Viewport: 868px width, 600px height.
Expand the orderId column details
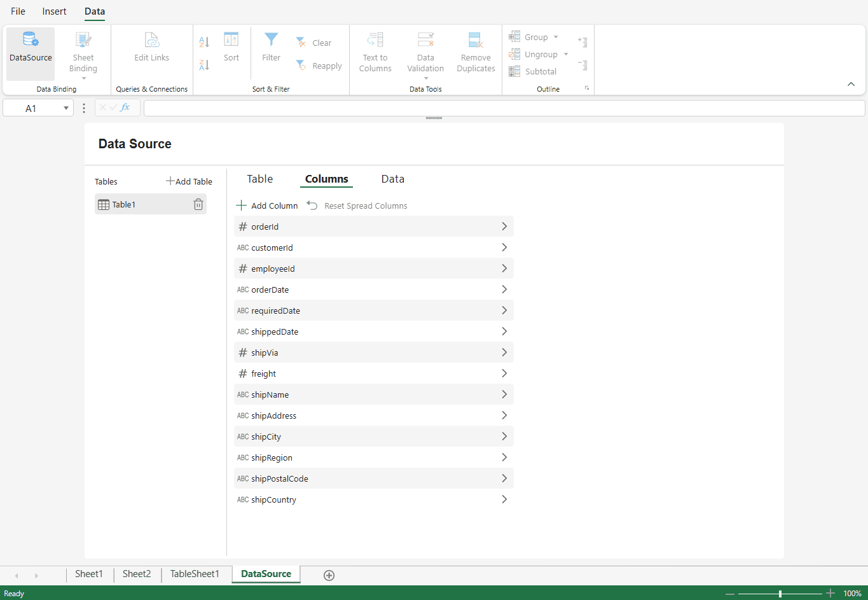[x=504, y=227]
